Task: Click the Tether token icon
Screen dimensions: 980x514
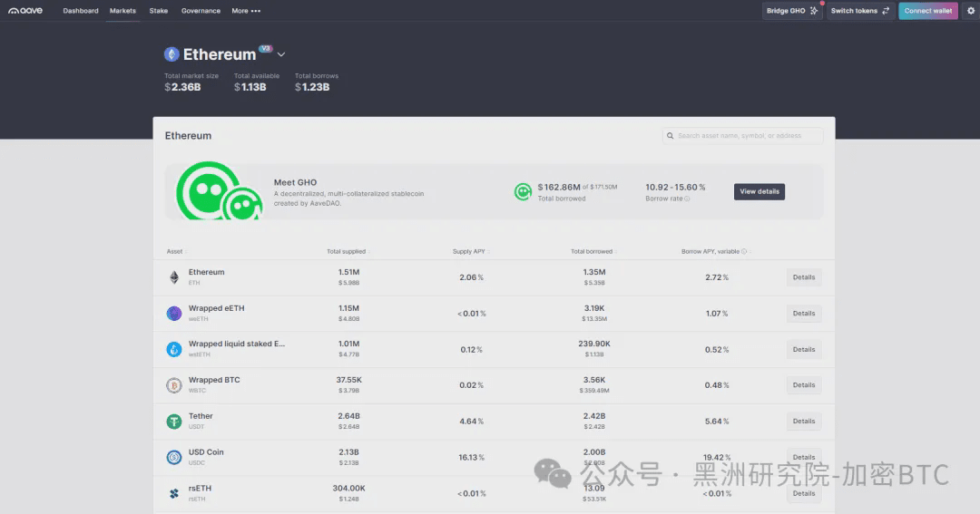Action: coord(173,422)
